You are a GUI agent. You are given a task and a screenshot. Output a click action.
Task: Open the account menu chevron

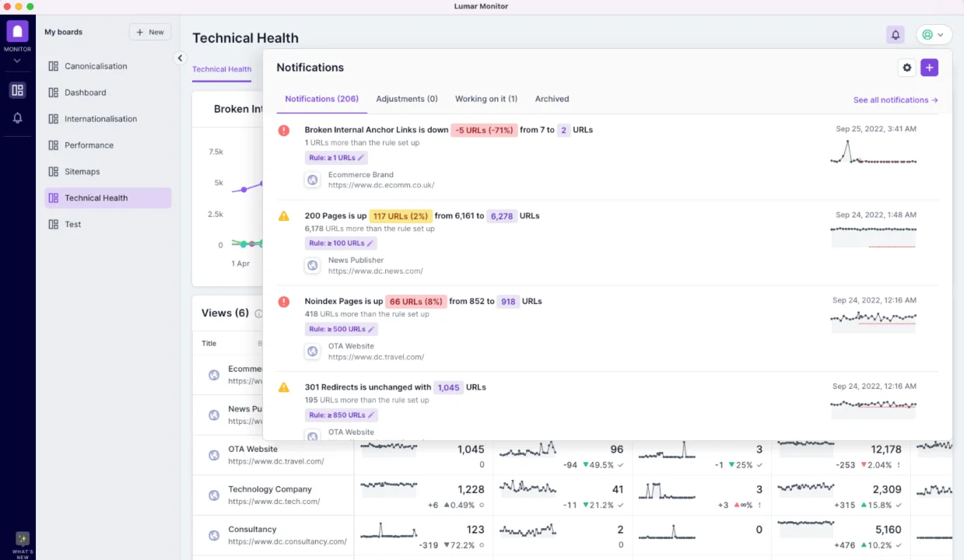tap(942, 34)
